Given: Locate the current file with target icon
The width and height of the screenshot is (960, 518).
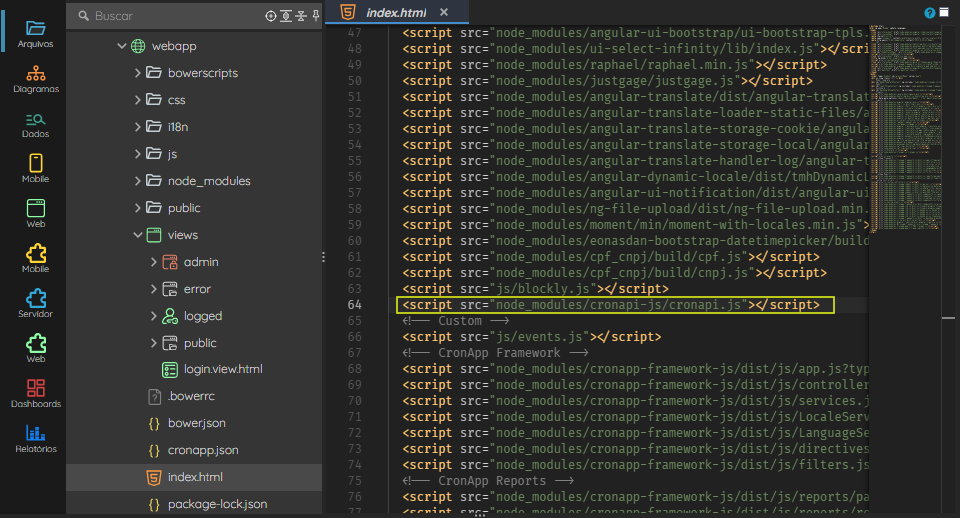Looking at the screenshot, I should pyautogui.click(x=271, y=16).
